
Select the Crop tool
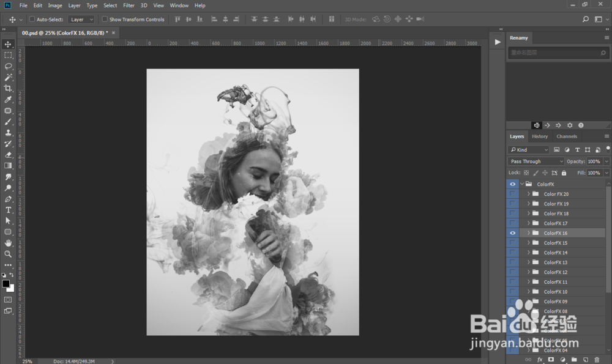pyautogui.click(x=8, y=88)
